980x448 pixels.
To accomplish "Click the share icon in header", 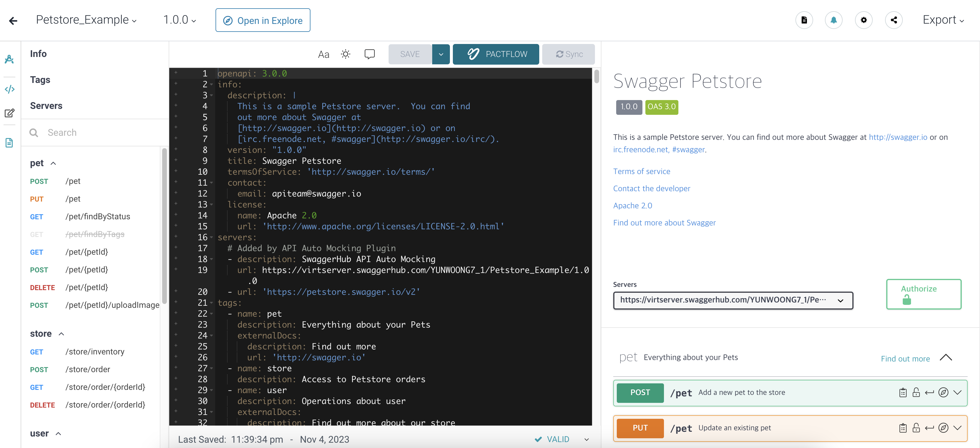I will 894,20.
